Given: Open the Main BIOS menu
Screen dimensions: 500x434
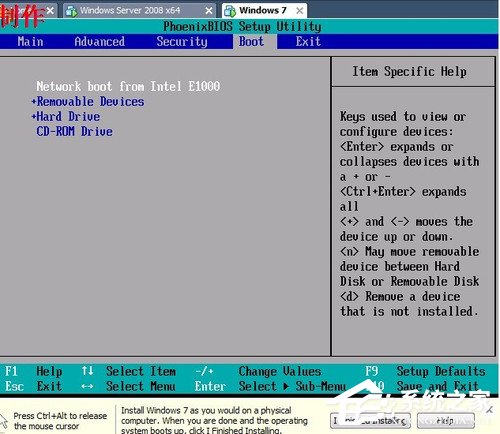Looking at the screenshot, I should pos(30,42).
